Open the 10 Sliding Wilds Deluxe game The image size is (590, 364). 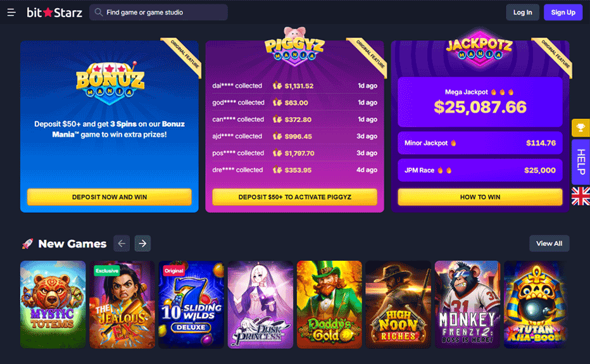[x=191, y=304]
